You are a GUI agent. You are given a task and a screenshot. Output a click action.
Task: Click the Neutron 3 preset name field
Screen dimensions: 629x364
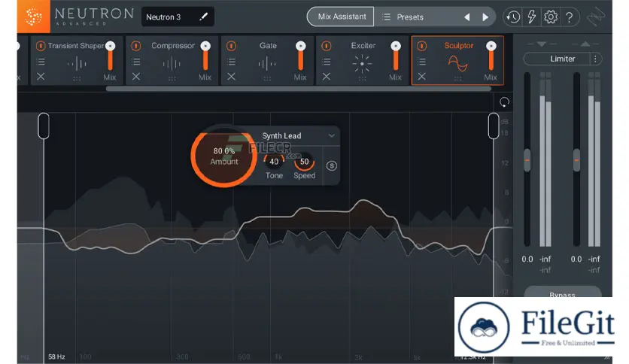tap(178, 17)
